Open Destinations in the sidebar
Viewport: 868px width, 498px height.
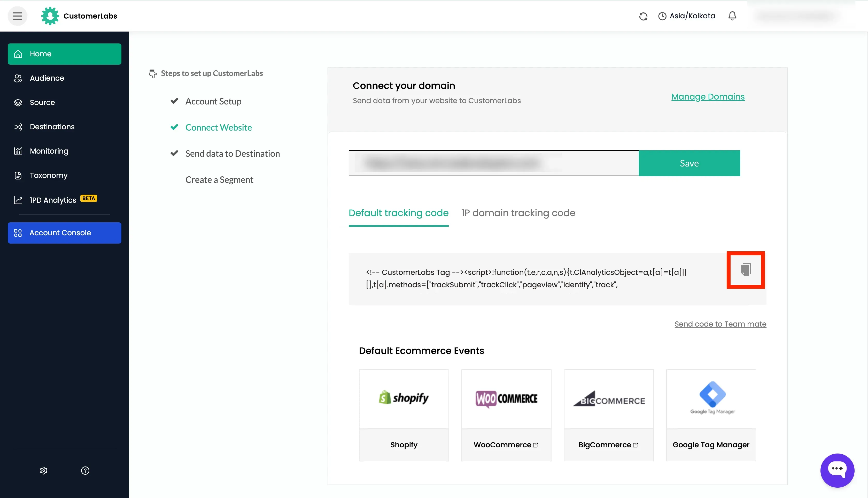click(65, 126)
